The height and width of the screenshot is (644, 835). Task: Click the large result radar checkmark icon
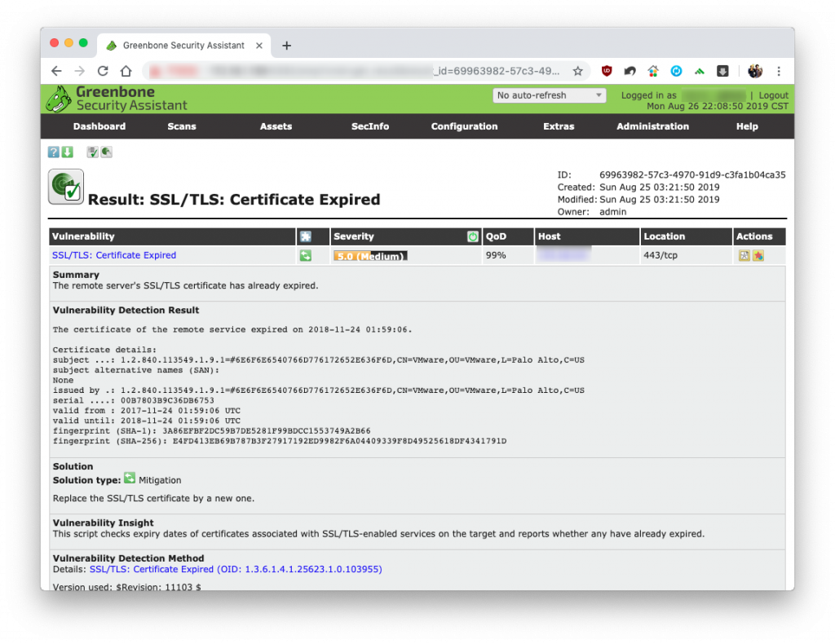pos(66,187)
